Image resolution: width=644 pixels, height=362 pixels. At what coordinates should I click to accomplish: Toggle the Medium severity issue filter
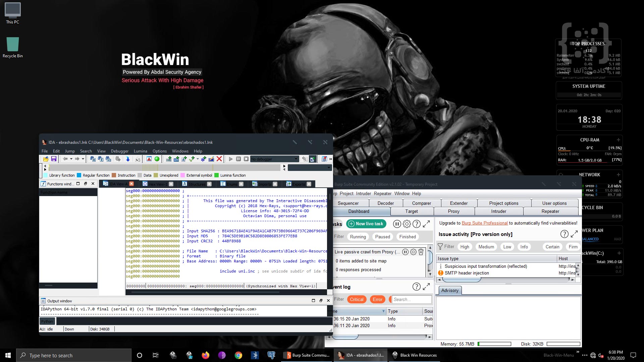pos(486,247)
